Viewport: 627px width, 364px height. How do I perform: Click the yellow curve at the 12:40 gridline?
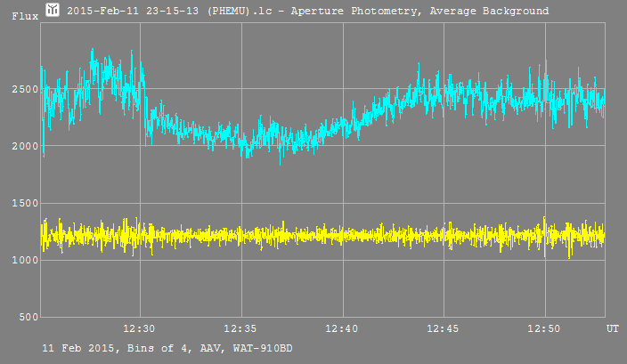[x=342, y=236]
